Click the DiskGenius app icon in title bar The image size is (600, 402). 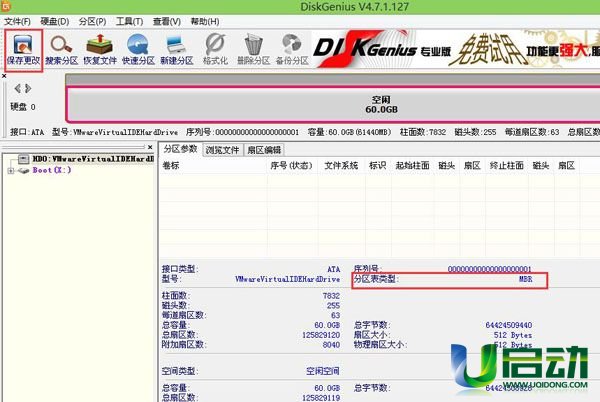pyautogui.click(x=6, y=6)
